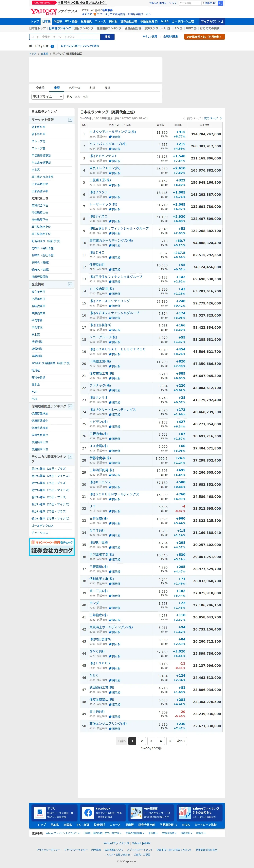Open the My Account user icon
The image size is (254, 868).
tap(222, 22)
